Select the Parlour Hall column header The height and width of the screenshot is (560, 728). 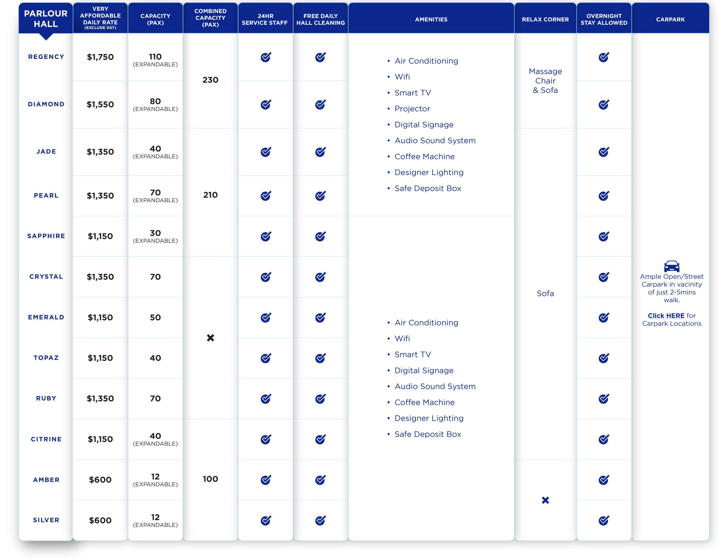point(46,19)
